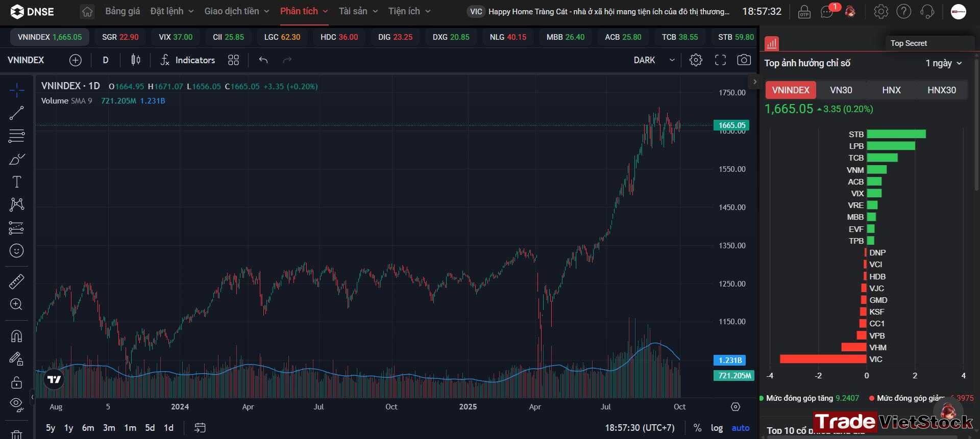This screenshot has width=980, height=439.
Task: Toggle auto scale mode
Action: tap(741, 428)
